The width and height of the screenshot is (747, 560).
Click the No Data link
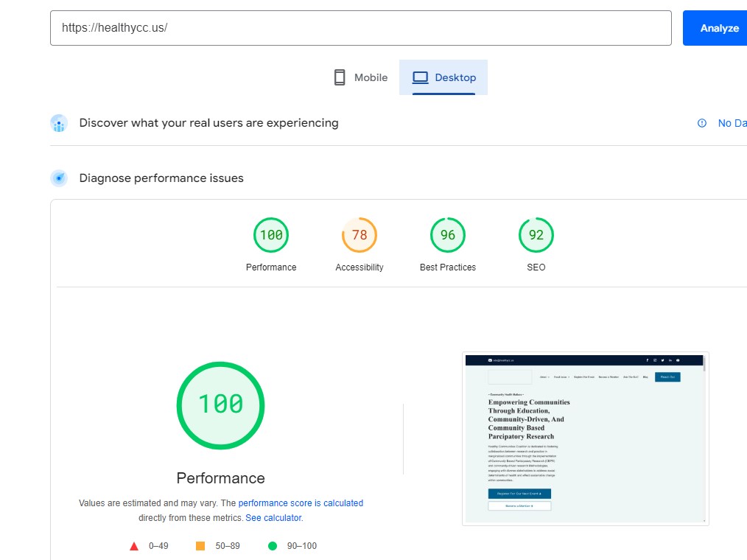(732, 123)
